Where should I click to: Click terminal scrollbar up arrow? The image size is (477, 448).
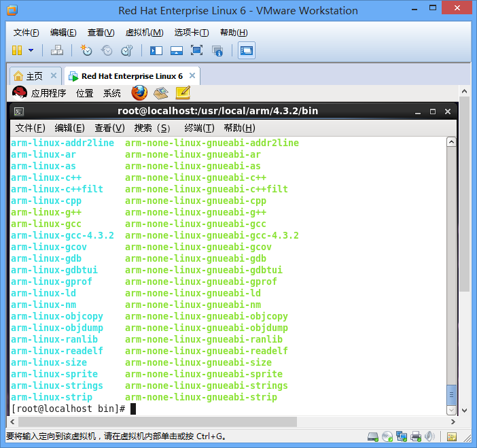click(451, 142)
